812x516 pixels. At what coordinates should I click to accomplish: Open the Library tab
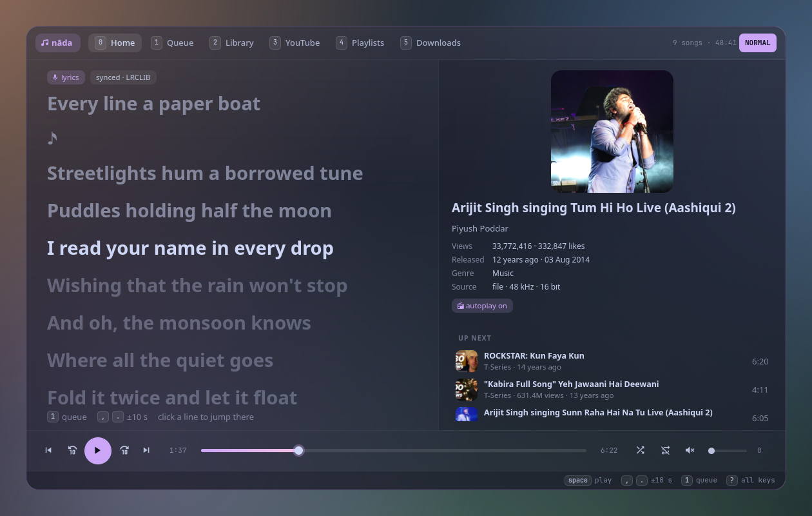click(231, 43)
